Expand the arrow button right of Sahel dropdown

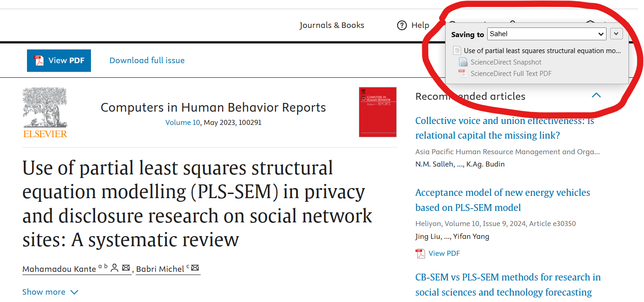click(x=616, y=34)
